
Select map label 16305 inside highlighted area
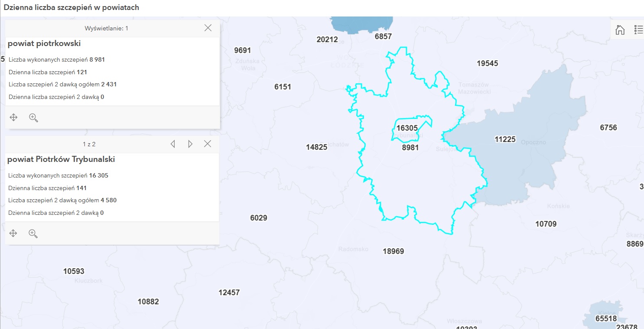(x=407, y=128)
